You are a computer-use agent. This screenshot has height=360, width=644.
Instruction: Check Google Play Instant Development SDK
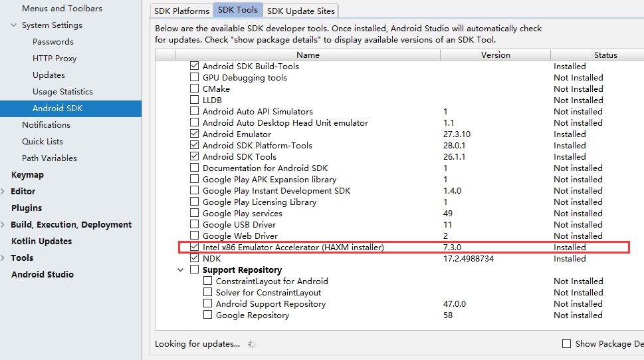click(194, 190)
